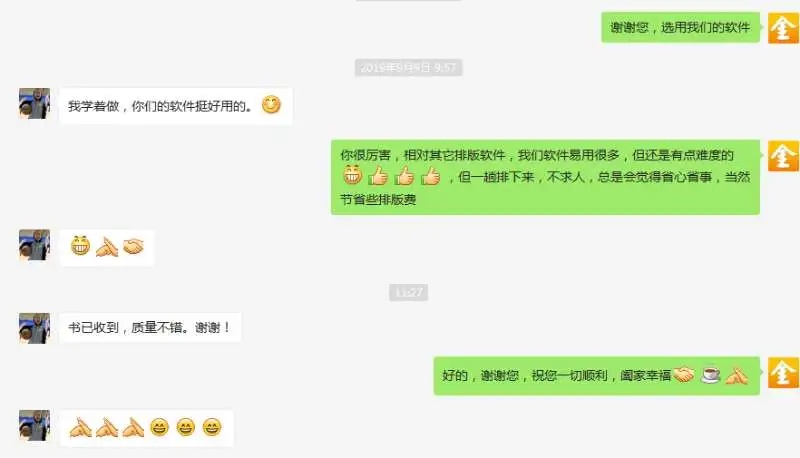
Task: Click the 11:27 timestamp label
Action: point(409,293)
